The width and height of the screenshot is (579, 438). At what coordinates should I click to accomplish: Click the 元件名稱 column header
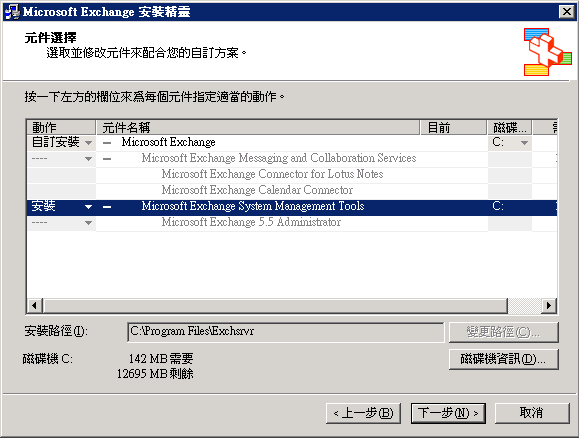click(x=258, y=127)
